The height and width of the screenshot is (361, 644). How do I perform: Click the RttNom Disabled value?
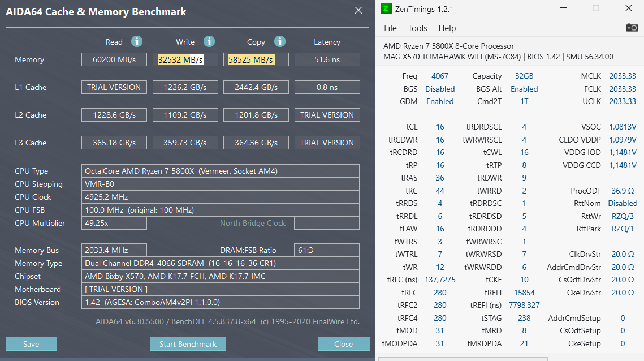tap(623, 204)
